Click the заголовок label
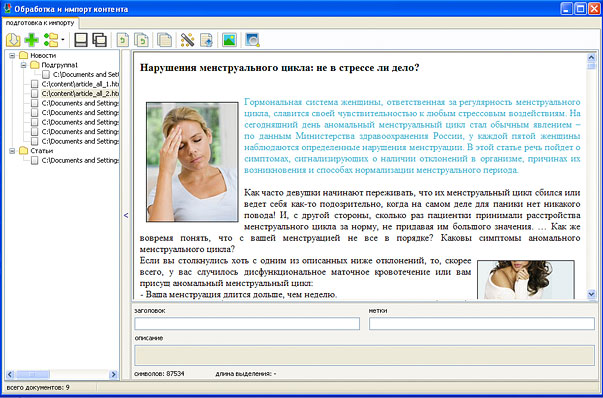Viewport: 603px width, 398px height. [x=150, y=311]
